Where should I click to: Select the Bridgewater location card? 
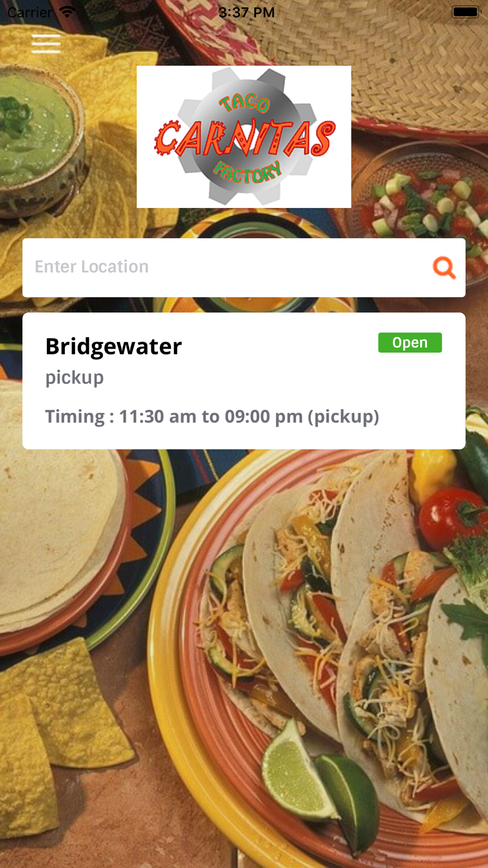click(x=244, y=381)
